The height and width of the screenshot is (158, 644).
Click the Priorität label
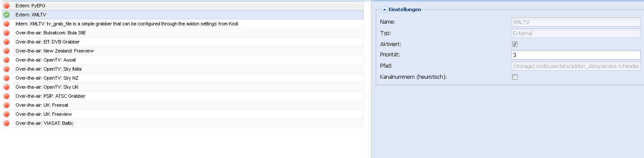point(390,55)
